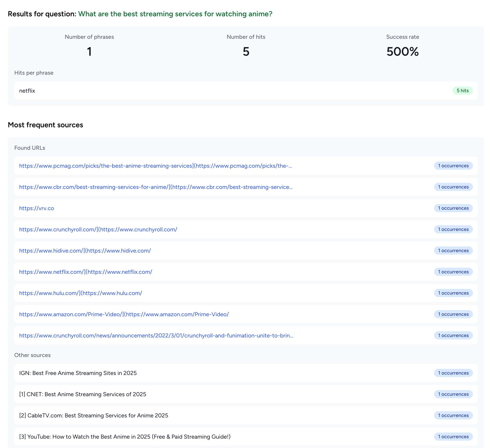Click the 500% success rate value
The height and width of the screenshot is (448, 490).
click(x=402, y=52)
